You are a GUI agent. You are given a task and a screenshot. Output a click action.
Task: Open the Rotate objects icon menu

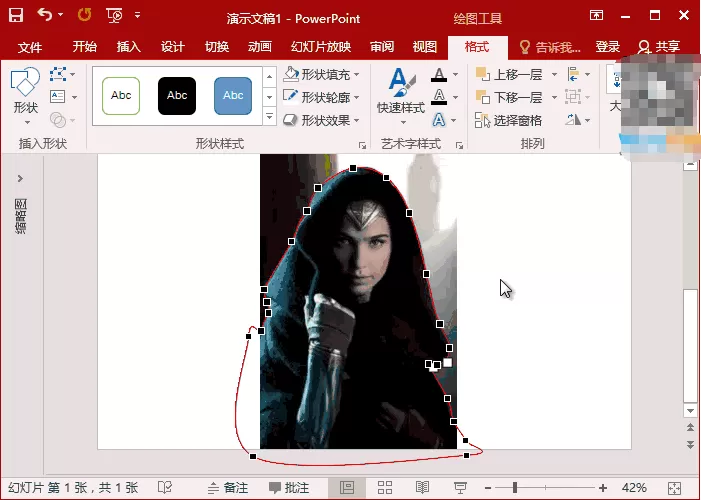[x=578, y=120]
